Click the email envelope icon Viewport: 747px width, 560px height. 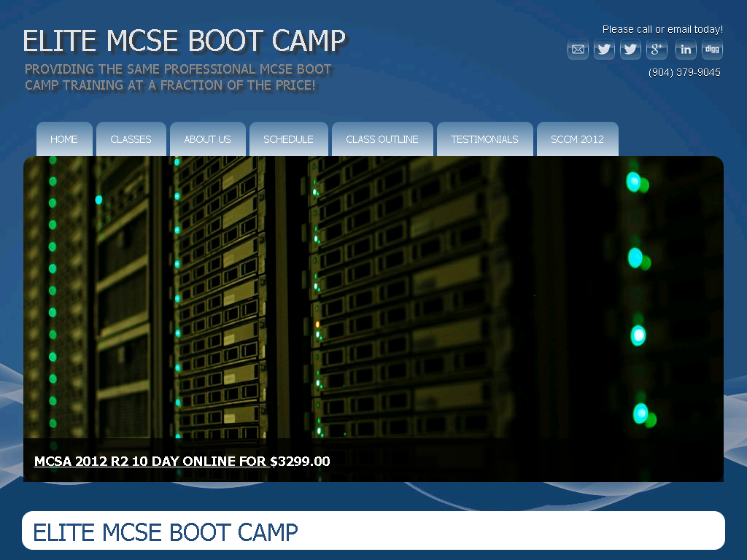click(578, 50)
